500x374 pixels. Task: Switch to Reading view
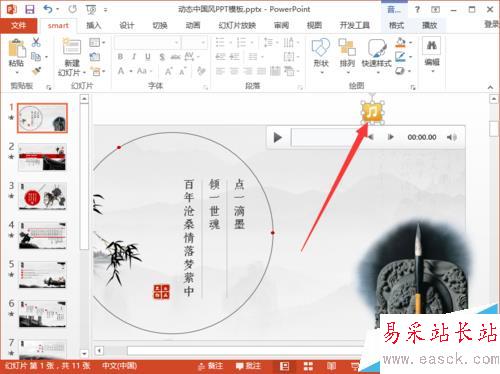(x=331, y=366)
